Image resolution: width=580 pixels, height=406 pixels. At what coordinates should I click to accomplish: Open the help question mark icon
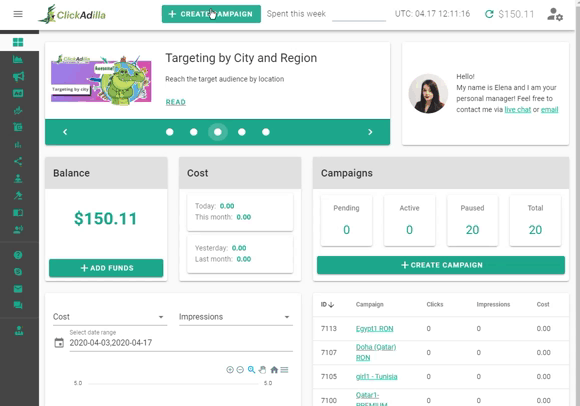coord(18,255)
